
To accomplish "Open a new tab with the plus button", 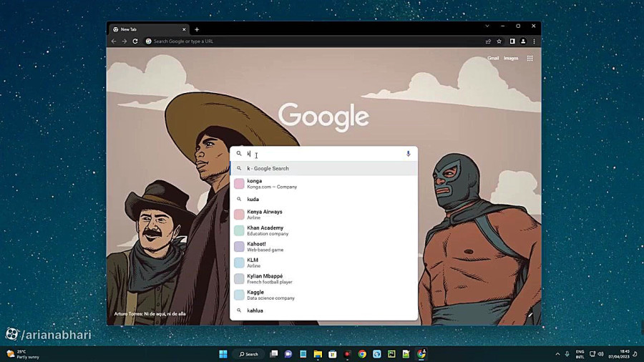I will pos(197,29).
